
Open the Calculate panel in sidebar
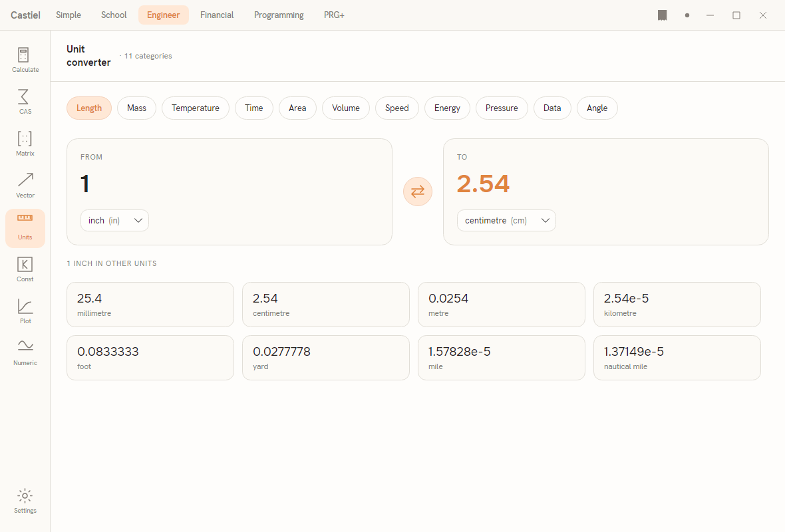25,60
